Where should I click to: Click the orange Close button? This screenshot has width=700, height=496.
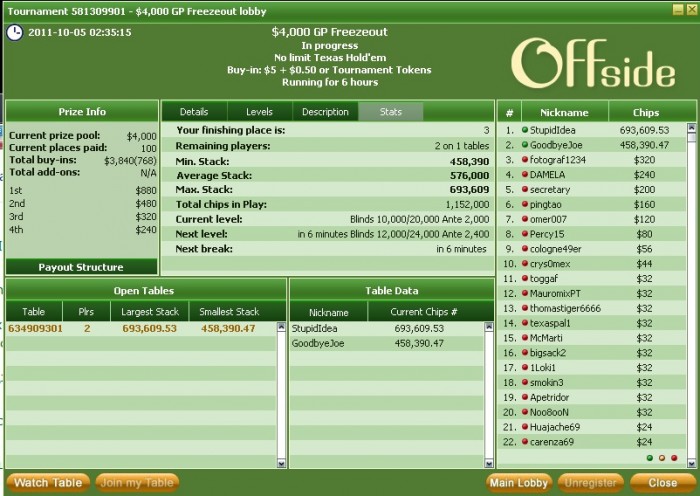point(662,483)
